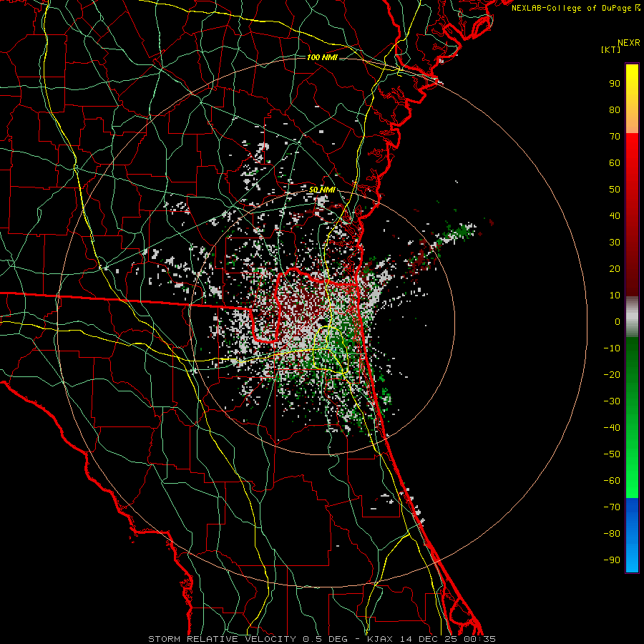Click the -70 value on the velocity scale
Image resolution: width=644 pixels, height=644 pixels.
tap(612, 507)
